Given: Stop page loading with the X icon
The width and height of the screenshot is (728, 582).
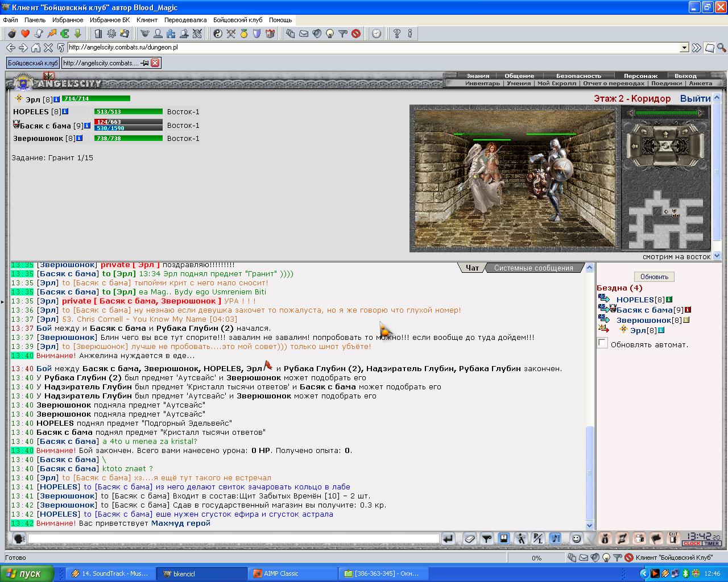Looking at the screenshot, I should coord(48,48).
